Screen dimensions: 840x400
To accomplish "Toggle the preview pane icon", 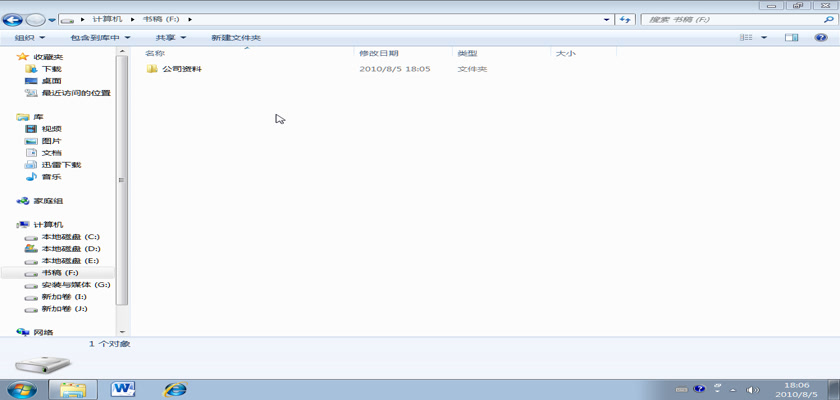I will click(x=792, y=38).
